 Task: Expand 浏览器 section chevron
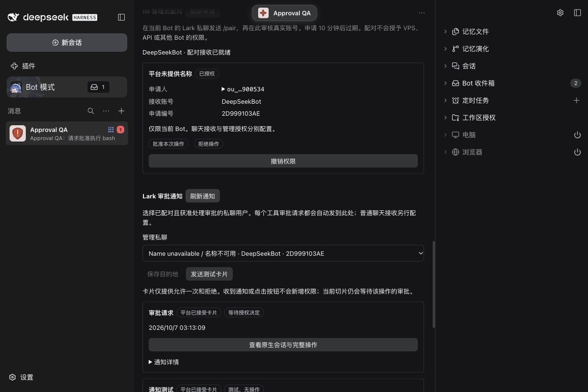point(445,152)
